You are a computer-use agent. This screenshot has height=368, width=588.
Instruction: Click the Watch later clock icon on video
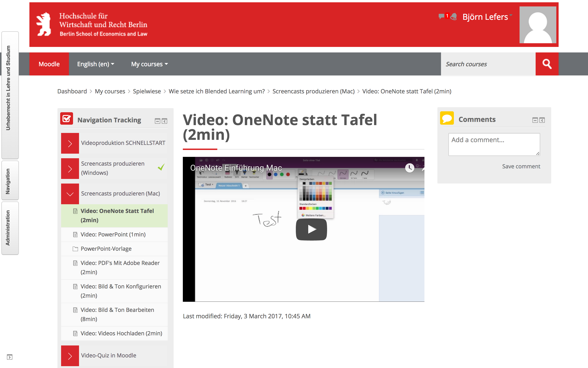410,168
